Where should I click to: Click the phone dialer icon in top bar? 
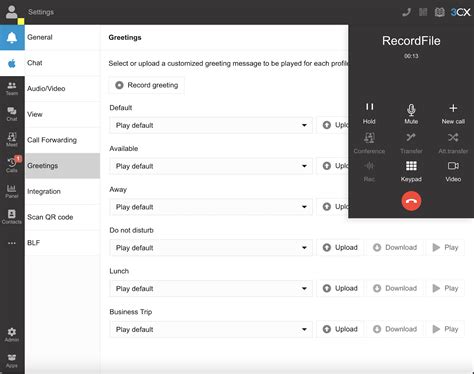406,12
